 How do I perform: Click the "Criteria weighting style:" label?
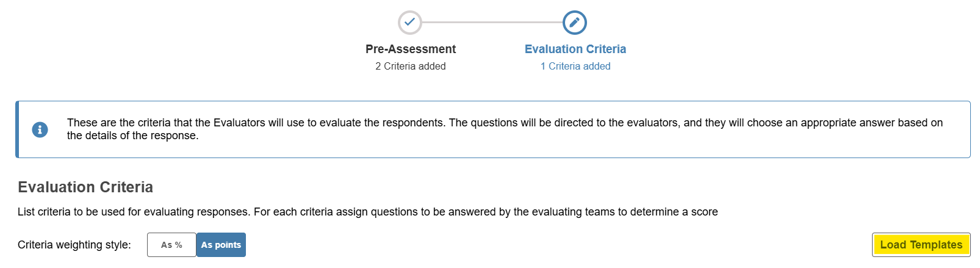tap(74, 245)
